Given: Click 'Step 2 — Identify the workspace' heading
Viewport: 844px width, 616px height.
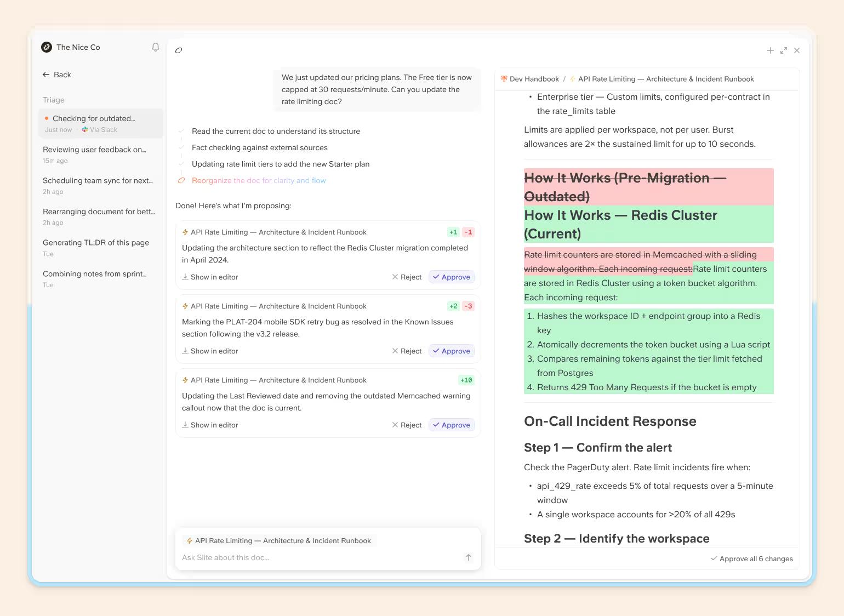Looking at the screenshot, I should coord(617,539).
